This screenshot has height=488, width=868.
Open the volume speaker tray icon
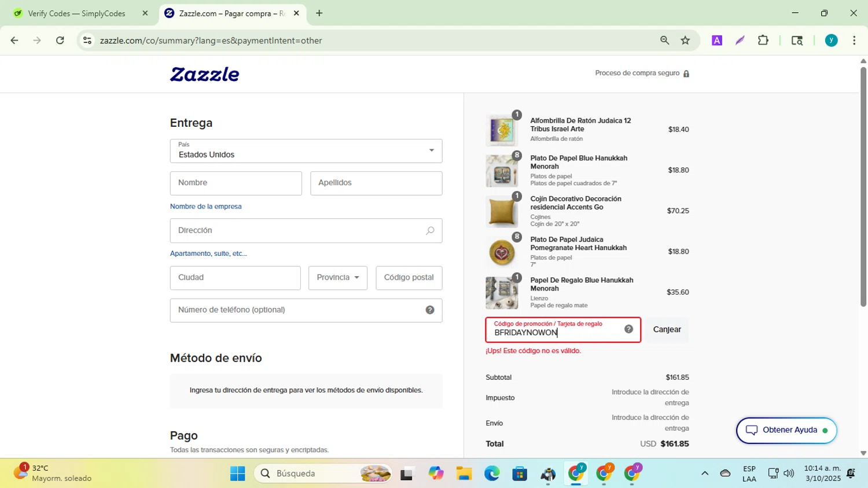pos(789,474)
